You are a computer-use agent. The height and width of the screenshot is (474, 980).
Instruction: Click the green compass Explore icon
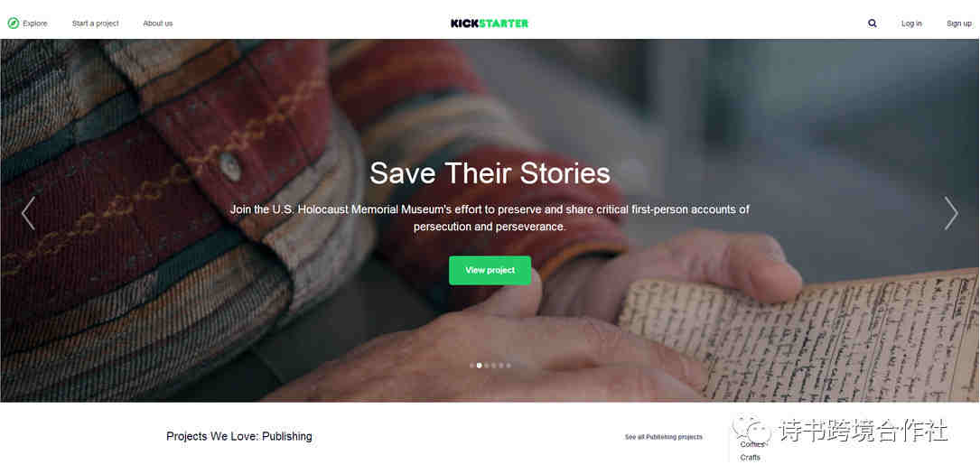coord(14,23)
